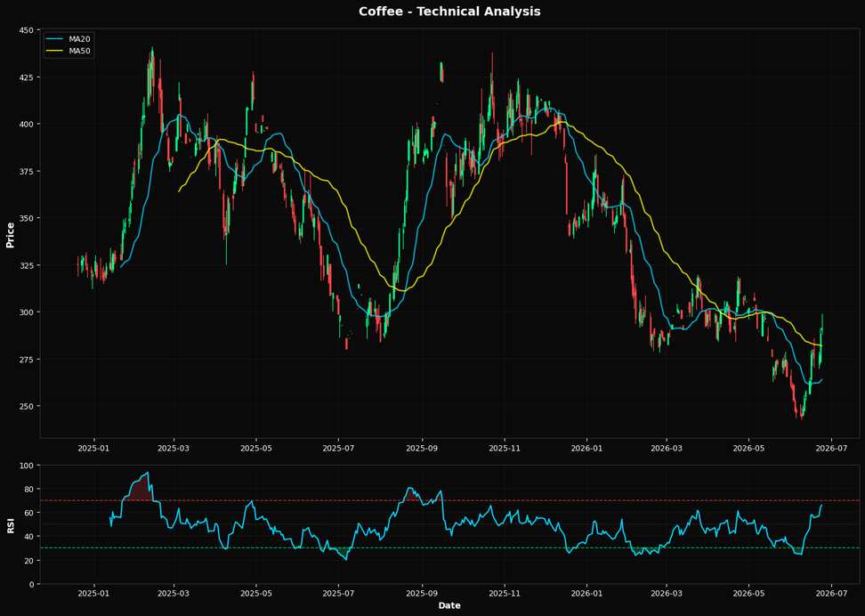Select the MA50 legend label
This screenshot has width=865, height=616.
click(79, 51)
